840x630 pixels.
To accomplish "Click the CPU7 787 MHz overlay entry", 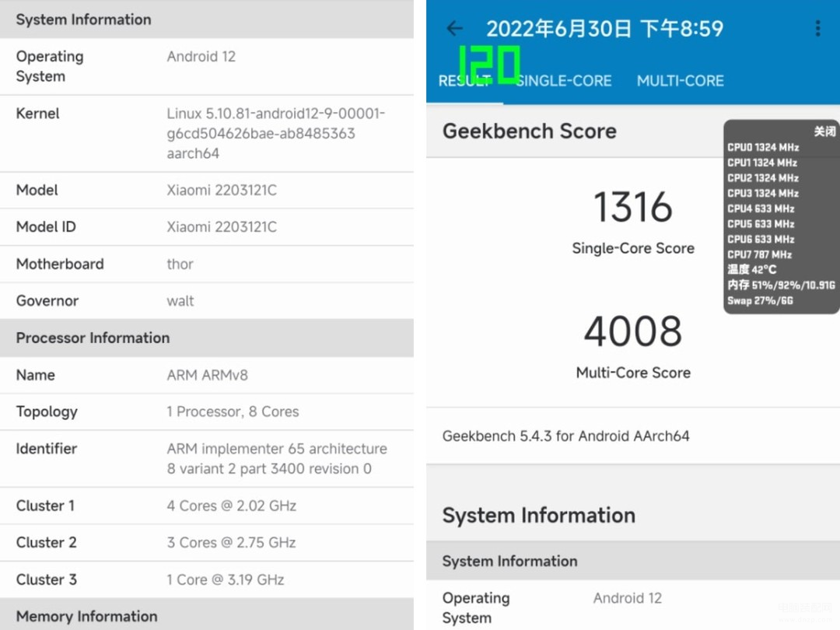I will 759,254.
